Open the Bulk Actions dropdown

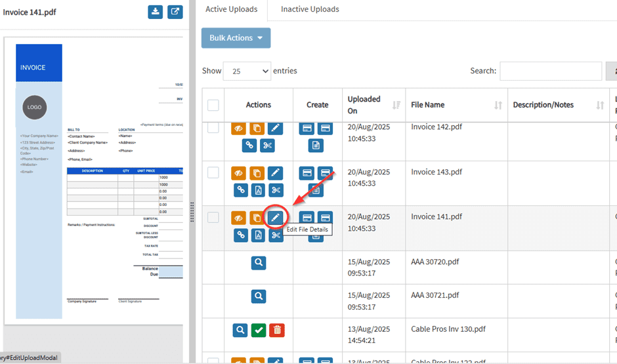[236, 38]
